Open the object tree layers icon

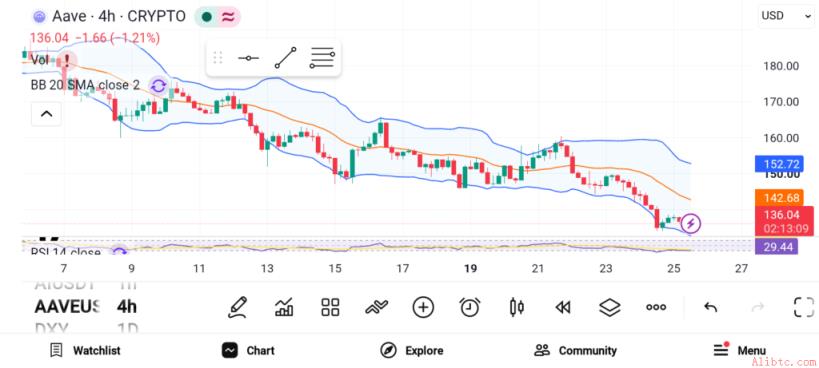609,307
